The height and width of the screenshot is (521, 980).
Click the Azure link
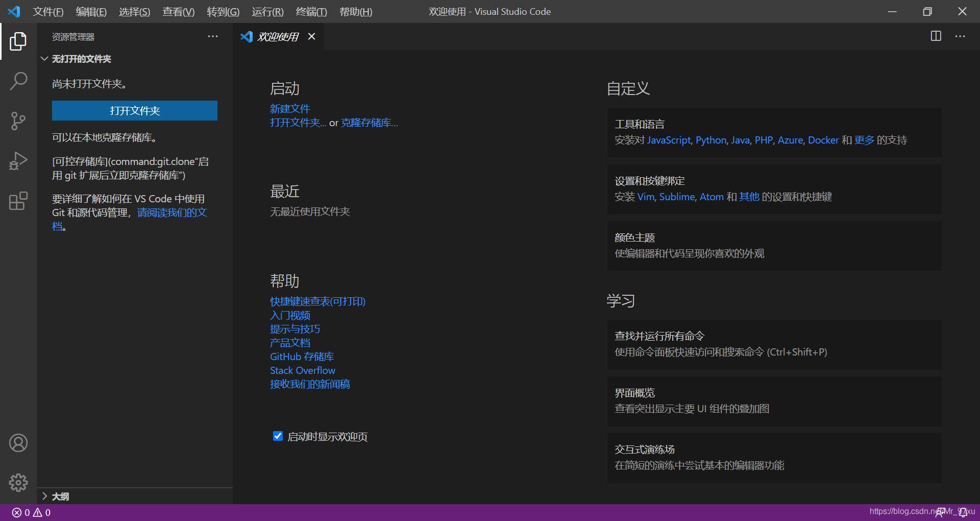click(x=790, y=140)
